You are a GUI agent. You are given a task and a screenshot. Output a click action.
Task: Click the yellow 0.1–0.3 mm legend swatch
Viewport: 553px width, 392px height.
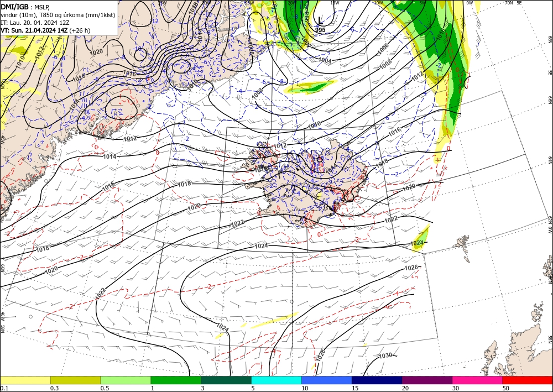point(25,380)
